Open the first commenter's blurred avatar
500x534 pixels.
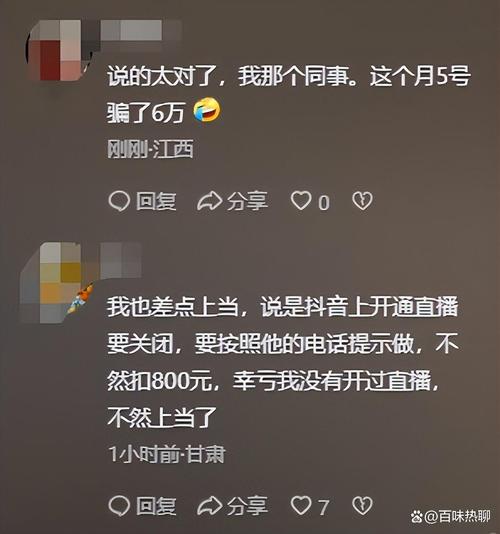56,50
